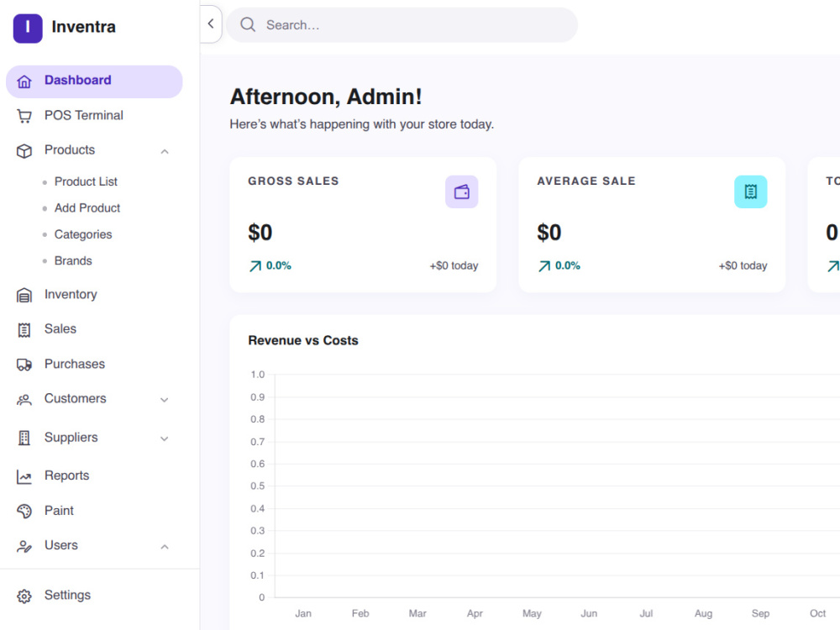Click the Jan label on chart axis

click(x=303, y=613)
